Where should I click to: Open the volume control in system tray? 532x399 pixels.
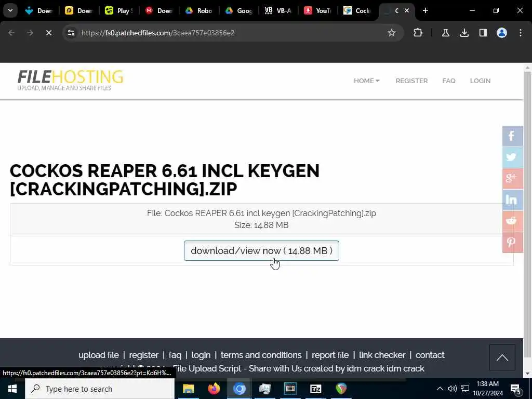pyautogui.click(x=452, y=389)
